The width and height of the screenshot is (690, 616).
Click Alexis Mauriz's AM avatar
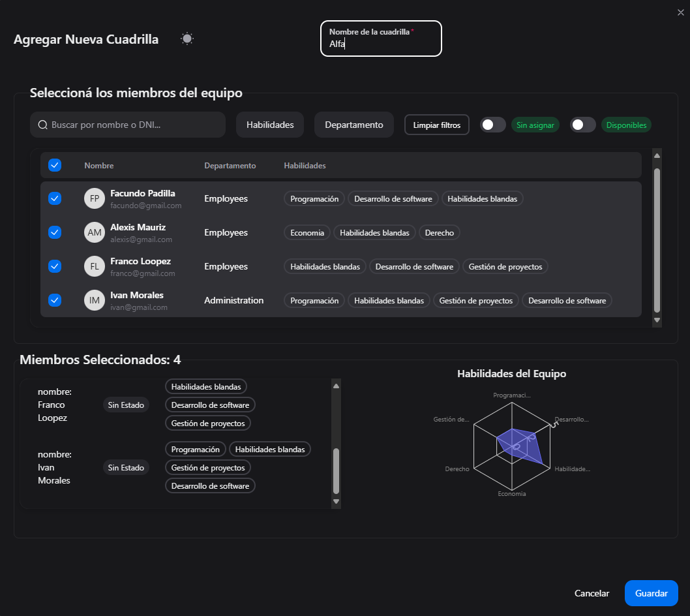[x=95, y=232]
